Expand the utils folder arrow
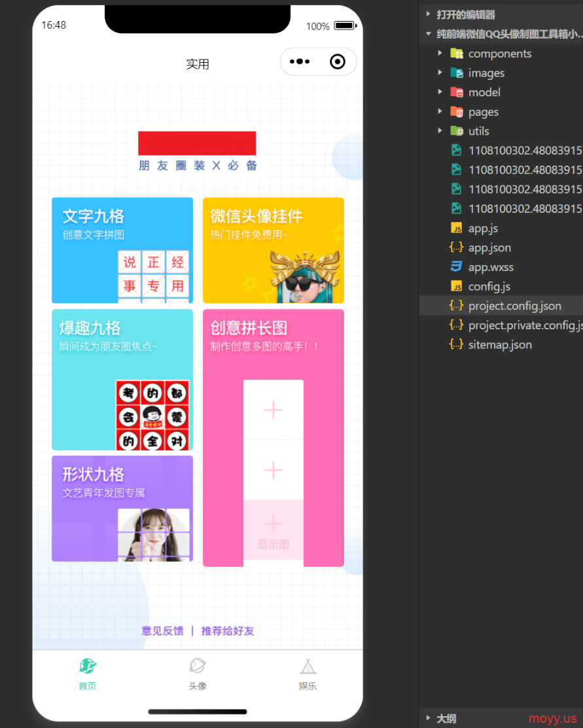 point(440,131)
